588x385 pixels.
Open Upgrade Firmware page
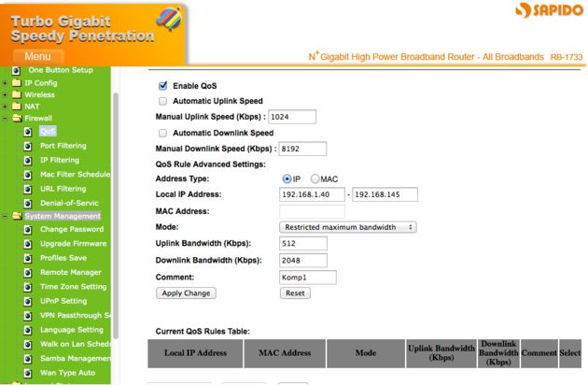(x=73, y=243)
